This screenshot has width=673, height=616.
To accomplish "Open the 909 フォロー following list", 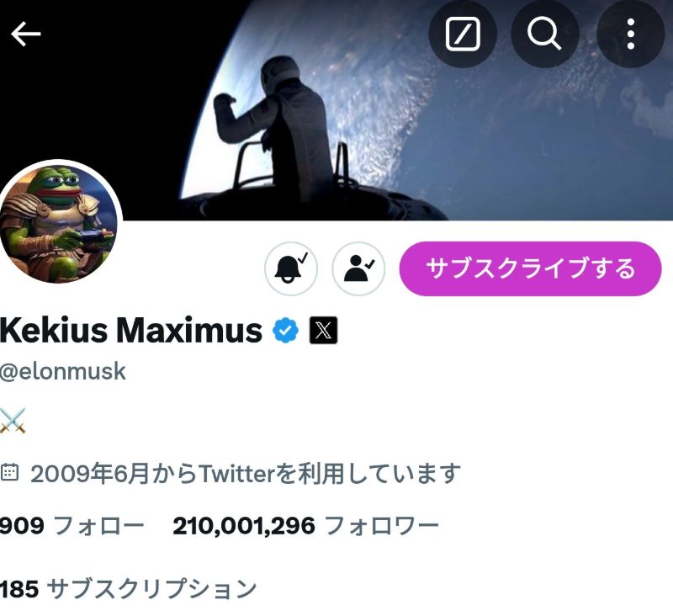I will coord(72,525).
